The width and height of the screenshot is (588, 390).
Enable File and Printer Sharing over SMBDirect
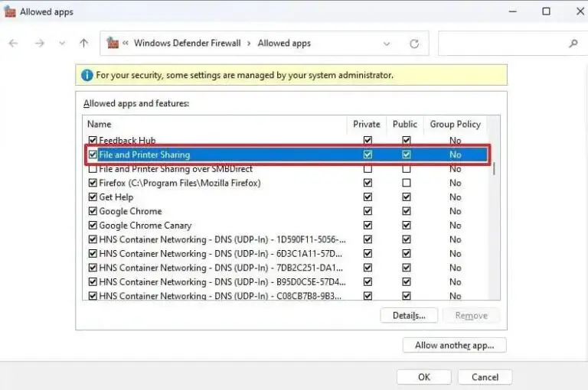click(93, 169)
